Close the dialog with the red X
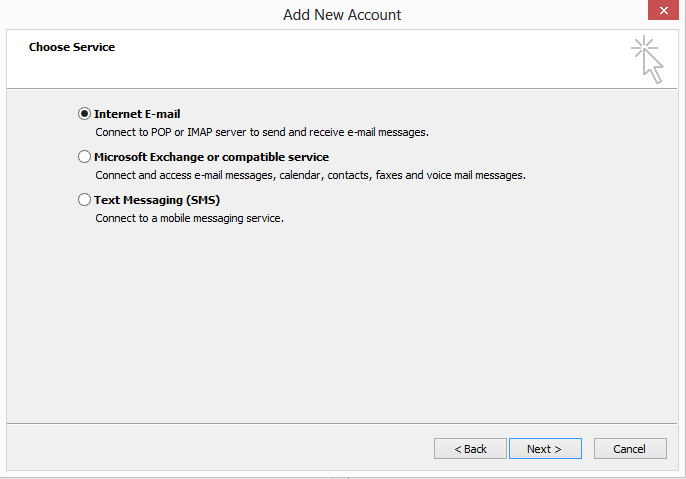Image resolution: width=686 pixels, height=479 pixels. point(664,10)
